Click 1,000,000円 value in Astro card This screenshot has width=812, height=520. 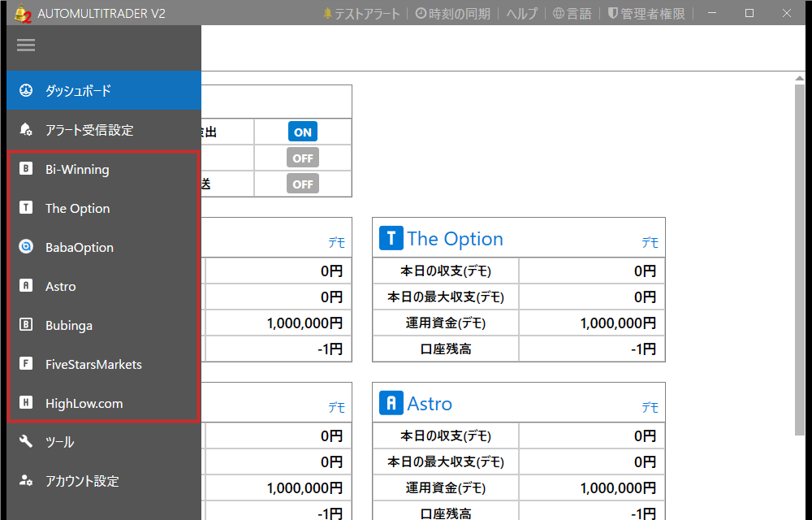[618, 487]
